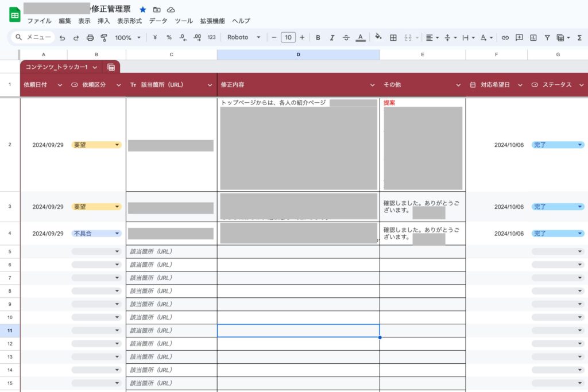Star this spreadsheet document
This screenshot has height=392, width=588.
(x=143, y=10)
